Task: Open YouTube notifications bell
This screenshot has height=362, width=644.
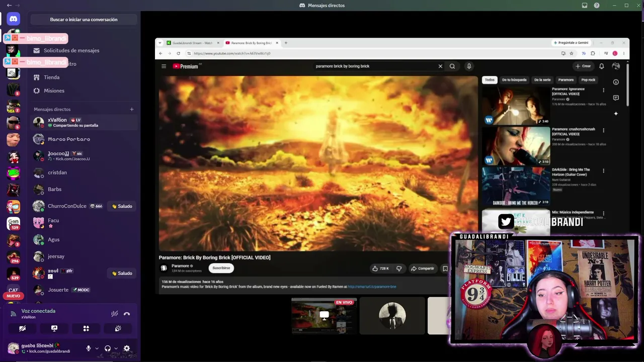Action: (x=601, y=66)
